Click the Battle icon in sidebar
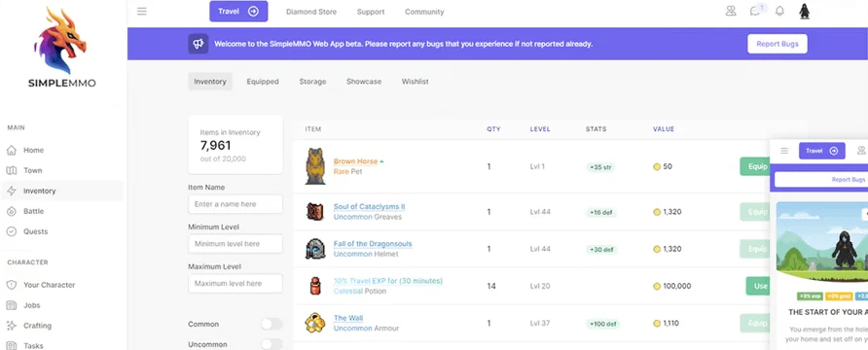This screenshot has width=868, height=350. (11, 211)
